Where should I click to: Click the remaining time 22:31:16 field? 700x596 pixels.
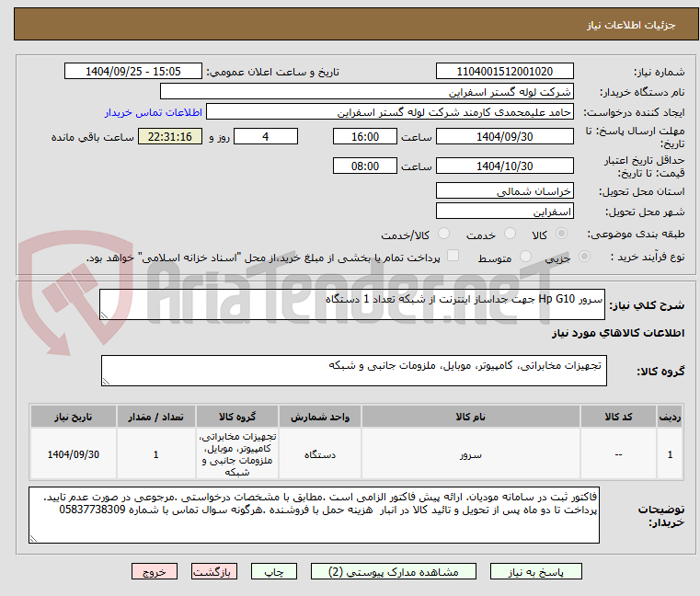tap(170, 137)
